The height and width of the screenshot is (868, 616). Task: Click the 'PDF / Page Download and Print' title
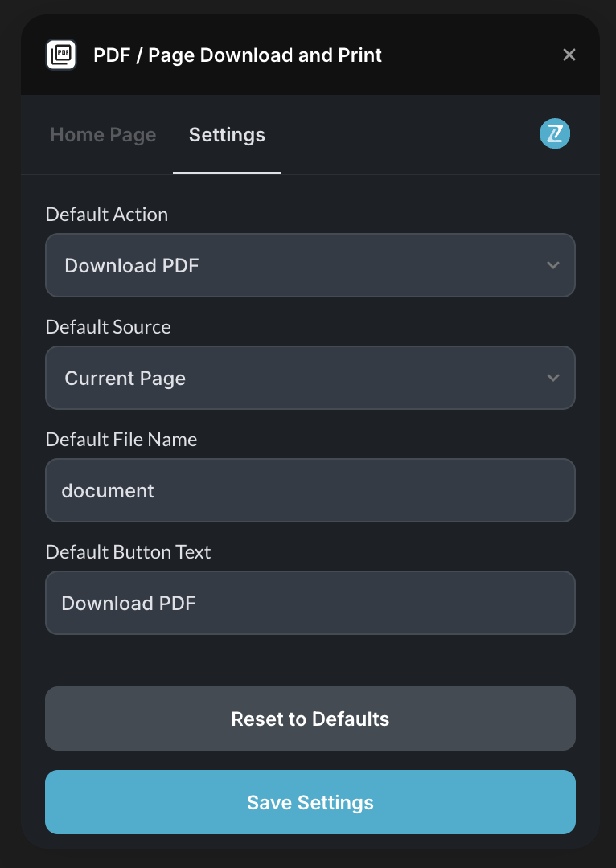pos(238,55)
